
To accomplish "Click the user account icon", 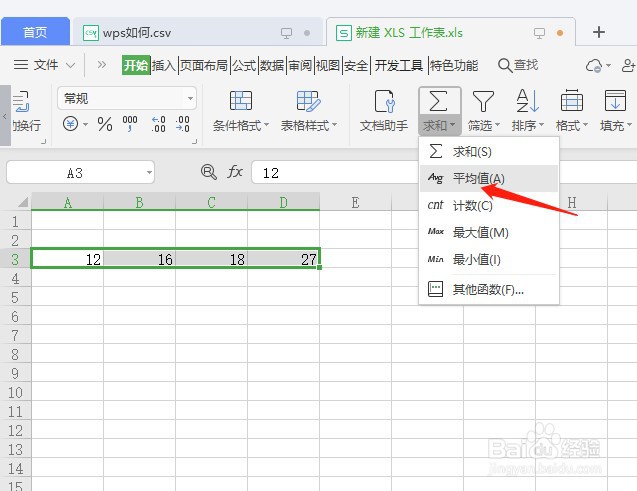I will pyautogui.click(x=628, y=65).
